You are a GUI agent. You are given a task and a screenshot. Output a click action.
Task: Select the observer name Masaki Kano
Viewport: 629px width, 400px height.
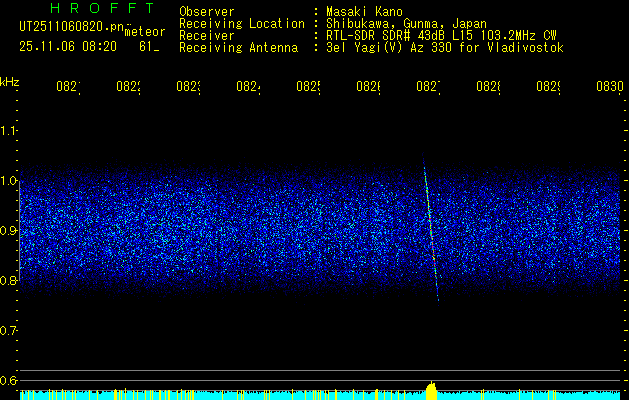(x=364, y=11)
